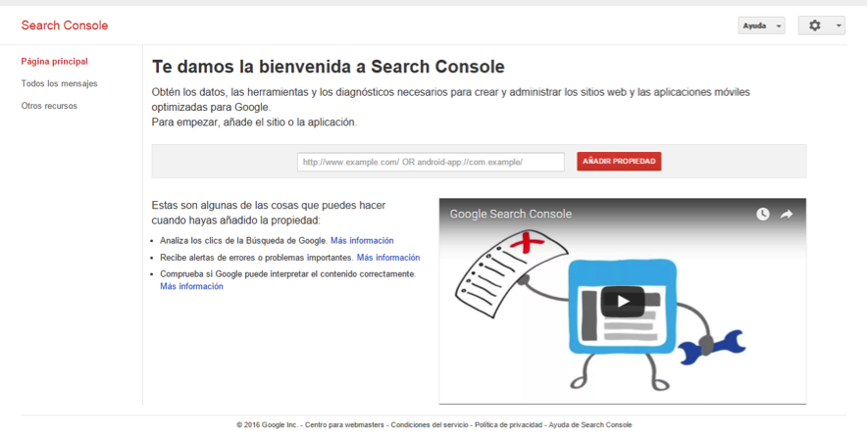
Task: Open Política de privacidad footer link
Action: tap(508, 425)
